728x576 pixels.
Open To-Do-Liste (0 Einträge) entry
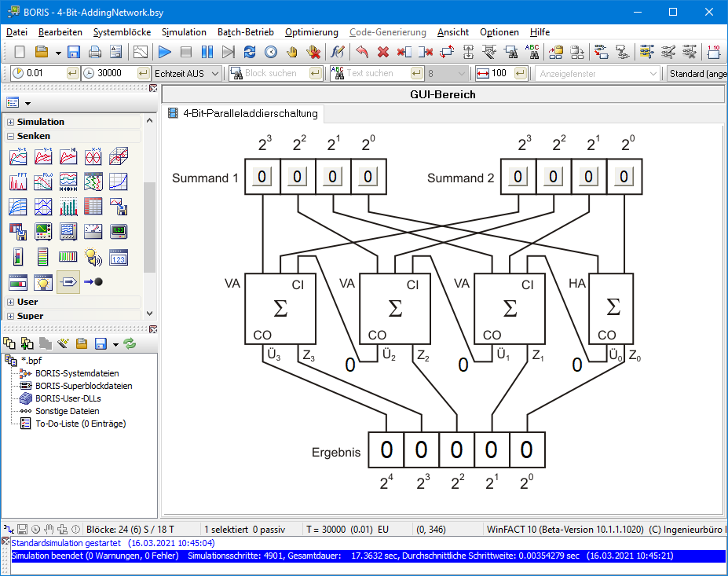click(81, 424)
